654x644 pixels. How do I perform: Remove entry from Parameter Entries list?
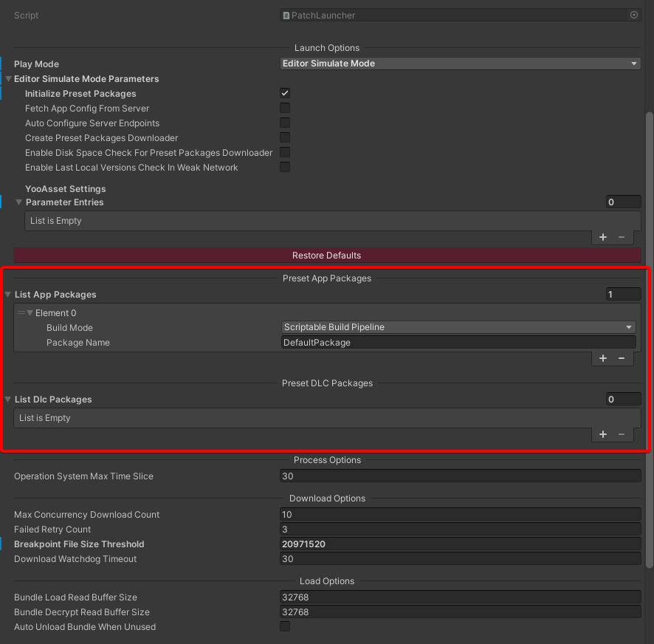621,237
